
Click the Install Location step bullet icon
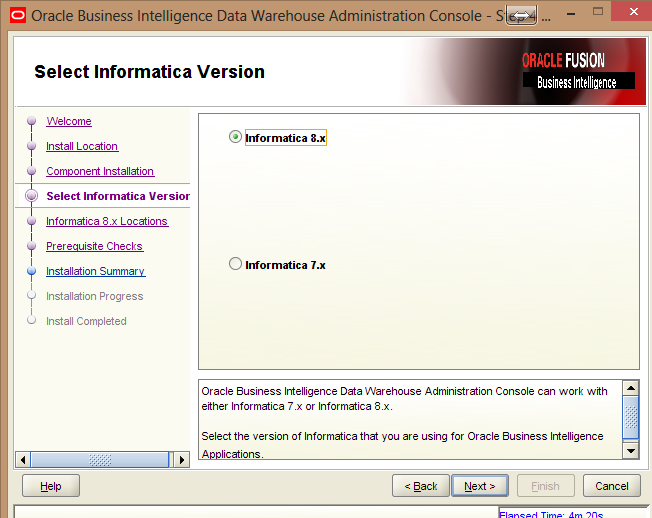point(32,146)
